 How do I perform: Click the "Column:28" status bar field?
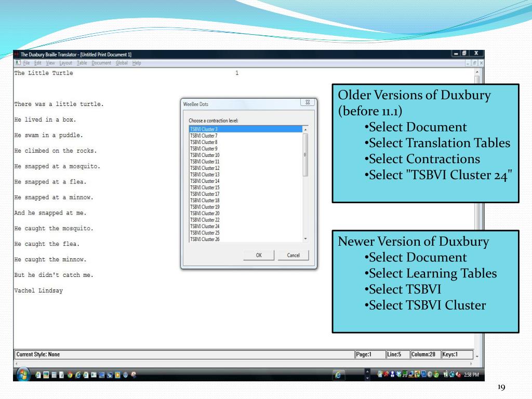(425, 354)
